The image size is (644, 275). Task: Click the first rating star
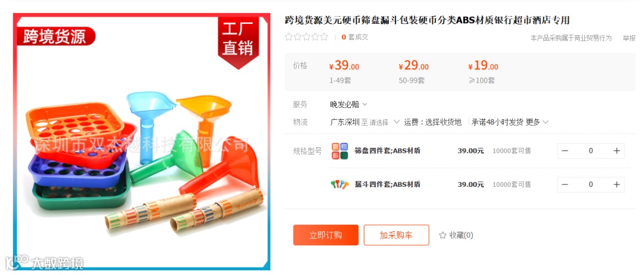click(x=289, y=37)
